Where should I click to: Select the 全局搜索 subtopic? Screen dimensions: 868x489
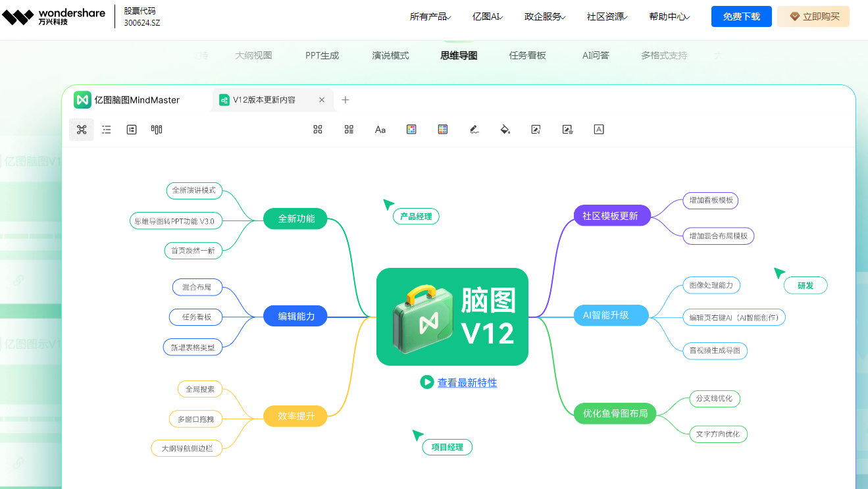click(x=200, y=389)
